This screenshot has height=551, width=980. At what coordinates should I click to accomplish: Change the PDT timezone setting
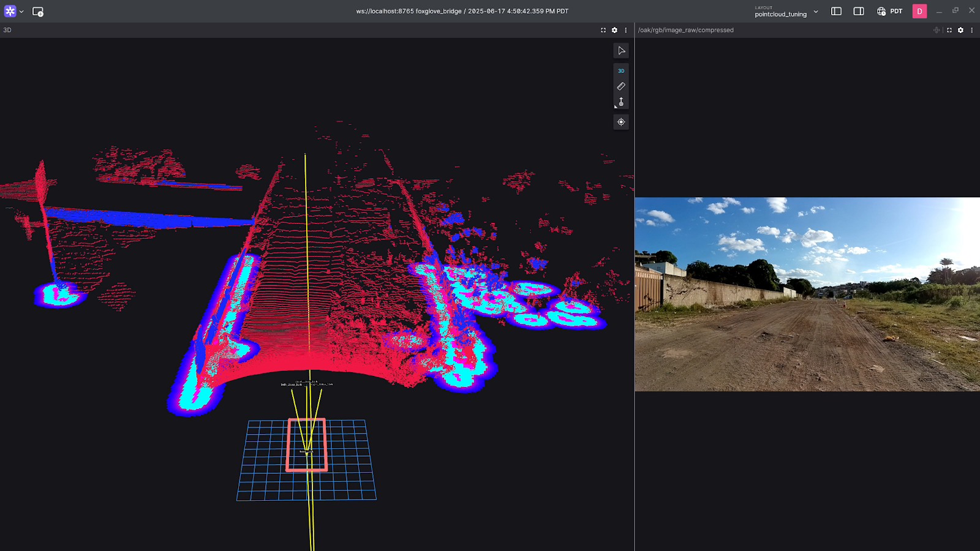tap(890, 12)
